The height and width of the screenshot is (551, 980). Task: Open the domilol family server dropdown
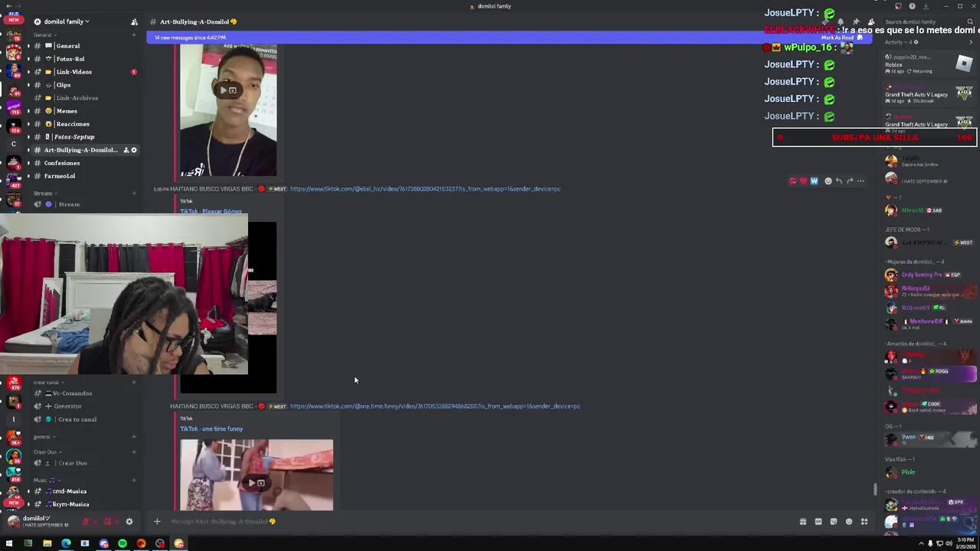point(66,21)
